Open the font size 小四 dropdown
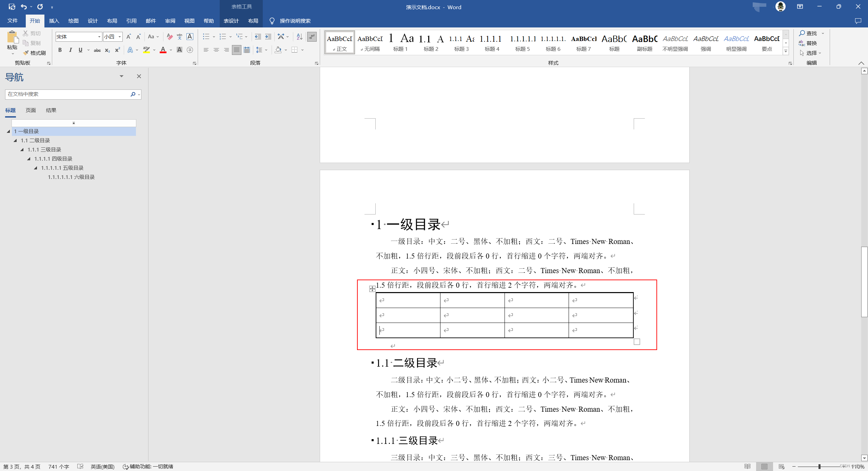The width and height of the screenshot is (868, 471). (x=120, y=37)
